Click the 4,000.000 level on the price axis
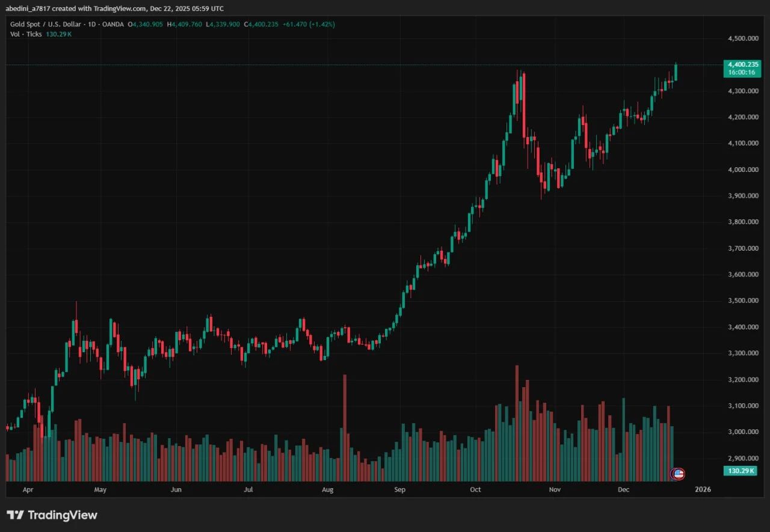Image resolution: width=770 pixels, height=532 pixels. click(743, 170)
